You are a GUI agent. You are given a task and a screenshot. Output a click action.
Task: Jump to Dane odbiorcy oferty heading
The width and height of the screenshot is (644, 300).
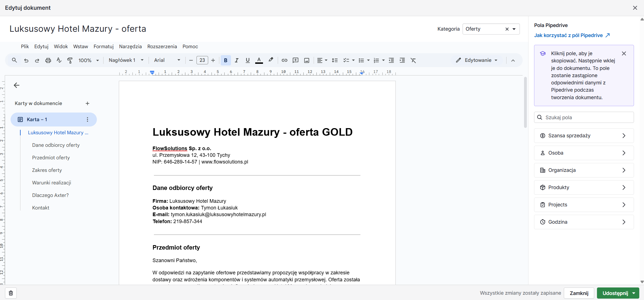coord(56,145)
